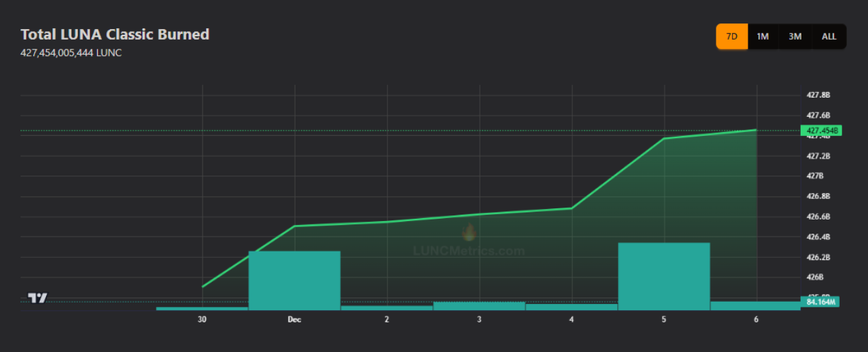Click the LUNCMetrics.com watermark text
Viewport: 868px width, 352px height.
[x=469, y=251]
